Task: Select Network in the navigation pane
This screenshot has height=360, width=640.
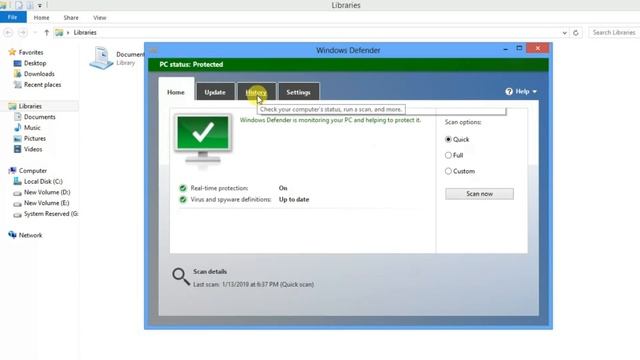Action: coord(30,235)
